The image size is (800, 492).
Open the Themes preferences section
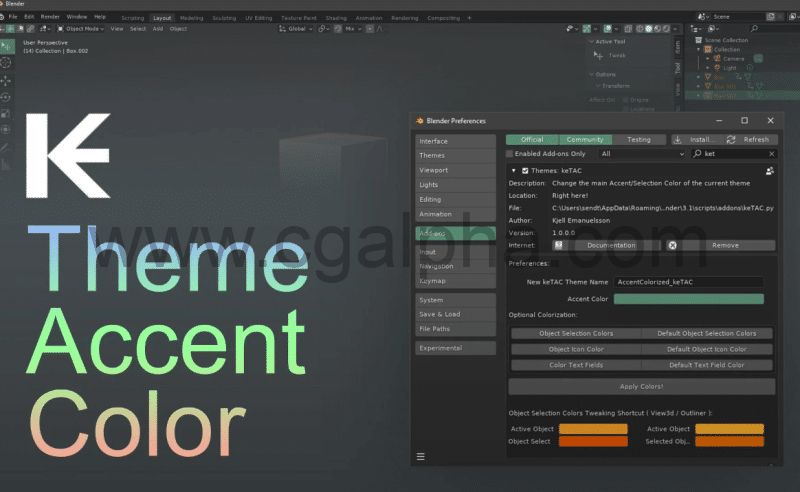pos(455,155)
